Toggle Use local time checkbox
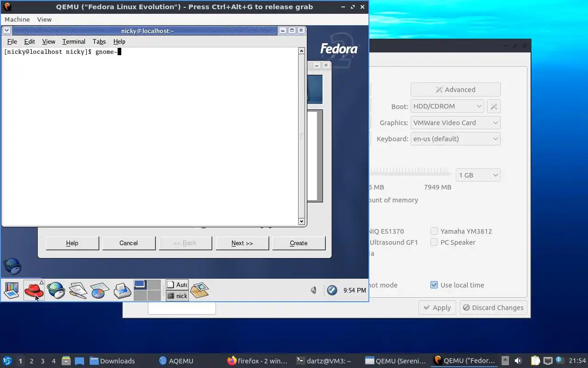588x368 pixels. pos(434,285)
